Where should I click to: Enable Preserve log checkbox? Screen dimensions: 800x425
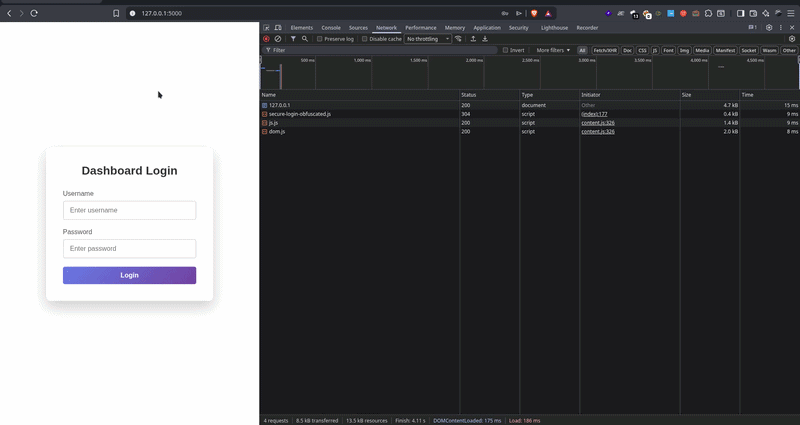pyautogui.click(x=319, y=39)
